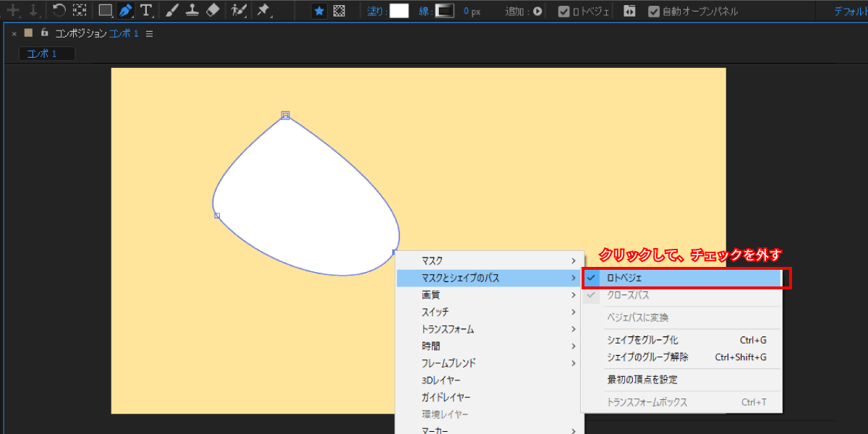The image size is (868, 434).
Task: Select the Rectangle shape tool
Action: click(x=106, y=11)
